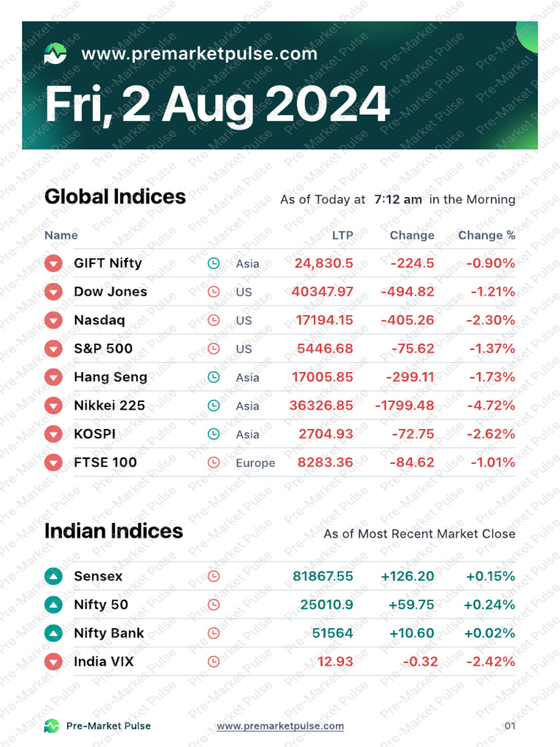The width and height of the screenshot is (560, 747).
Task: Click the red down arrow beside Nikkei 225
Action: (x=53, y=406)
